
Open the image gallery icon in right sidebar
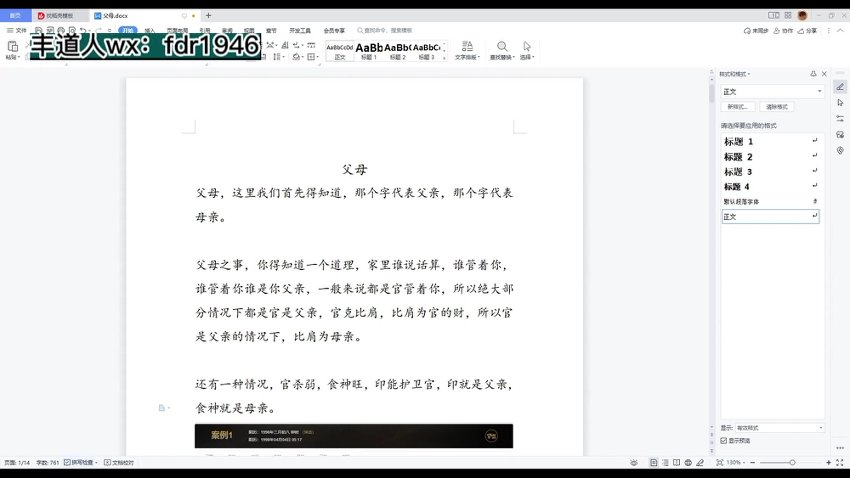(840, 134)
